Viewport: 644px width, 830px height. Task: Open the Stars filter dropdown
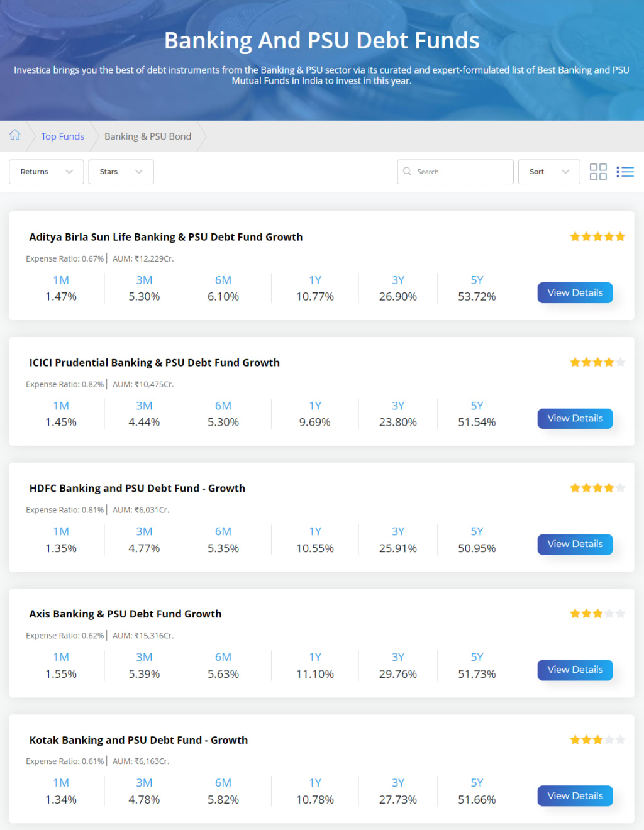(x=121, y=172)
